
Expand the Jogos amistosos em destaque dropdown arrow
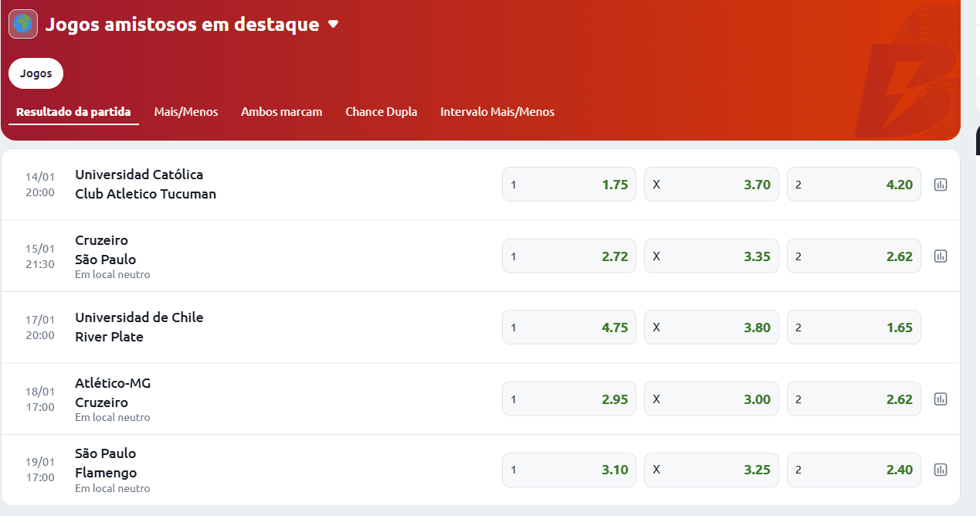(x=333, y=25)
